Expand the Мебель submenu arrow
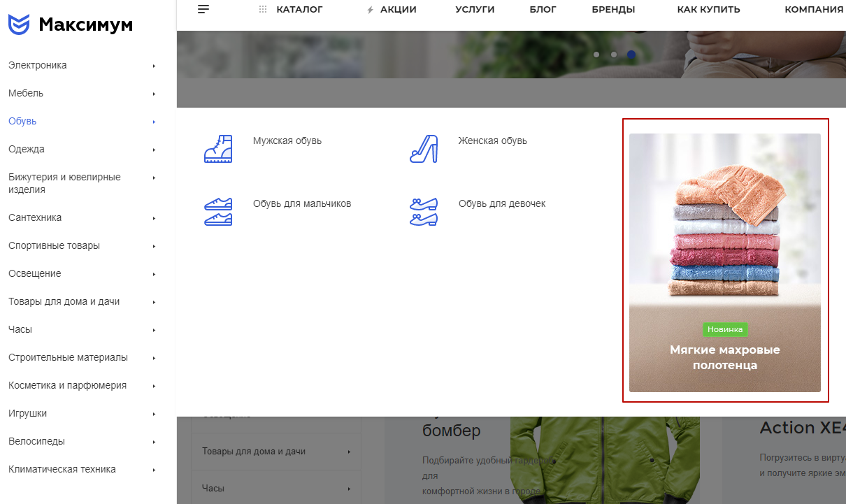This screenshot has width=846, height=504. click(x=154, y=94)
